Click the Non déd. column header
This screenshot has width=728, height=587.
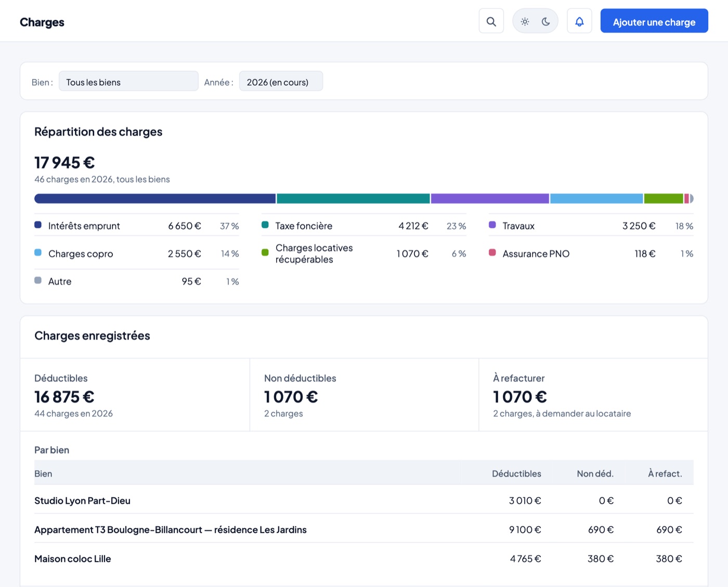(595, 474)
